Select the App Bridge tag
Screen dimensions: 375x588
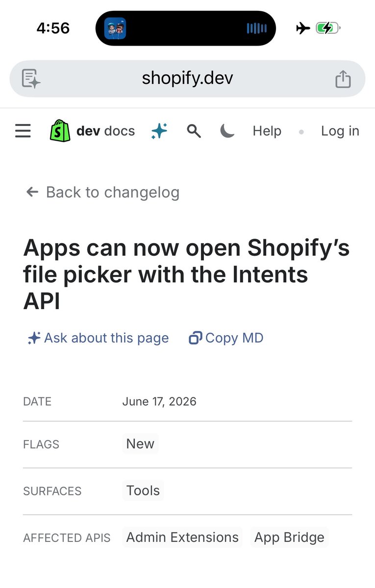[289, 537]
